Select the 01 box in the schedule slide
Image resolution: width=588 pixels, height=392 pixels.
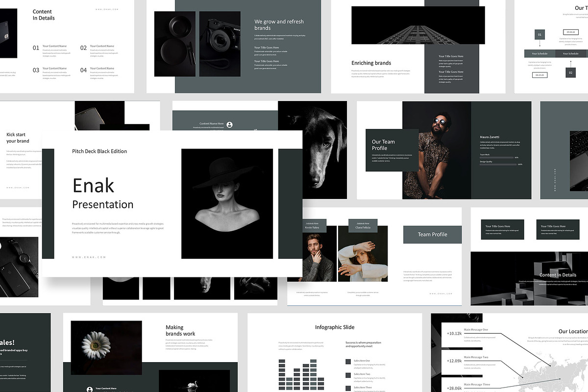539,35
